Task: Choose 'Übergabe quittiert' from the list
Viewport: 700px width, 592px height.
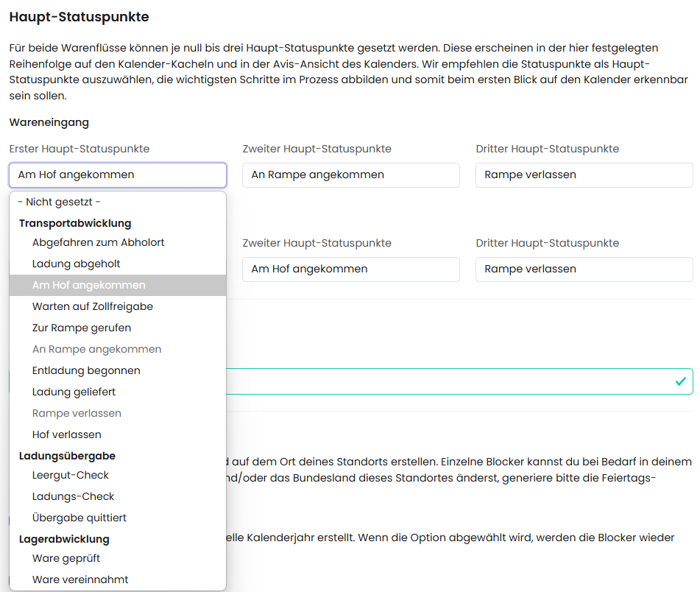Action: [x=79, y=518]
